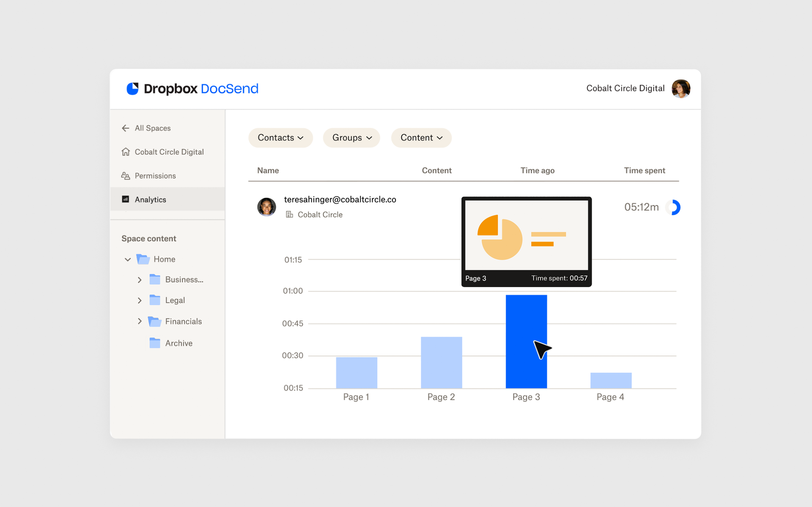Expand the Financials folder

coord(140,321)
